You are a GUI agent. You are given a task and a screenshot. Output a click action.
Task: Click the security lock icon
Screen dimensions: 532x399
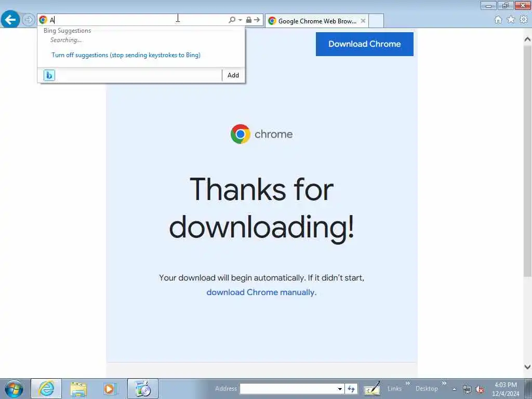point(249,20)
